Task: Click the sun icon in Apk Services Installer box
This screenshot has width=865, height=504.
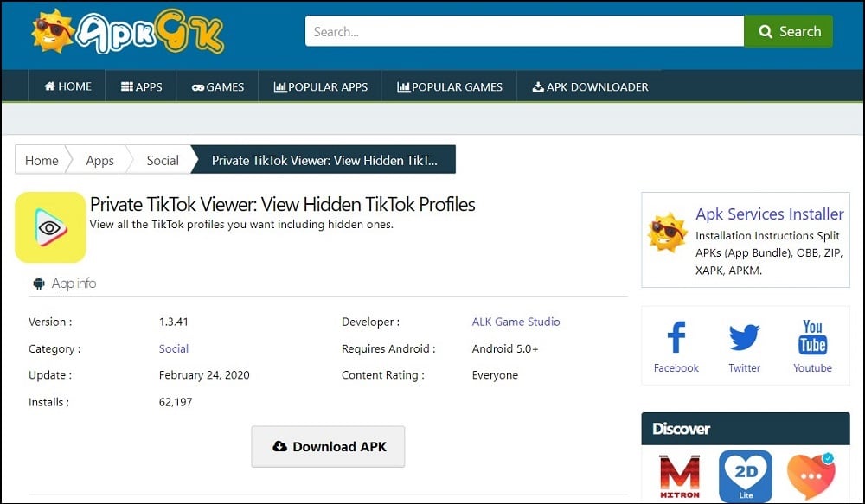Action: (x=667, y=233)
